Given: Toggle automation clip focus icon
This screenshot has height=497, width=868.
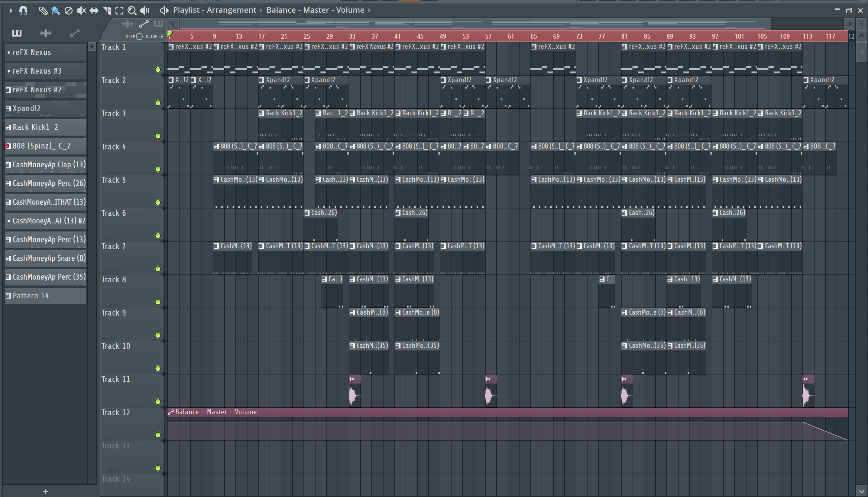Looking at the screenshot, I should (x=144, y=24).
